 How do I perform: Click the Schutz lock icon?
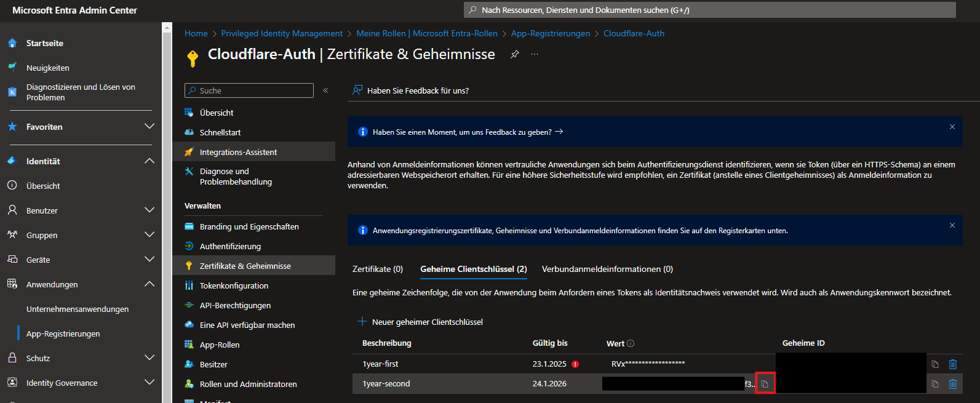click(12, 357)
